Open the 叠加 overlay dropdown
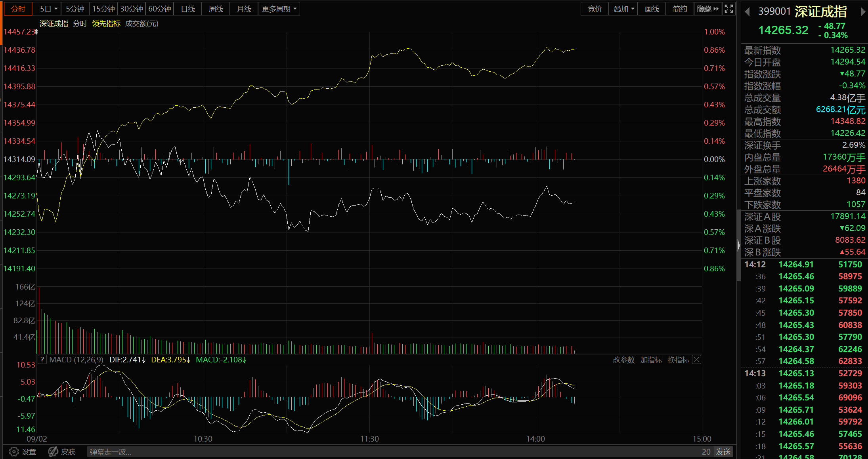The image size is (868, 459). click(x=623, y=9)
